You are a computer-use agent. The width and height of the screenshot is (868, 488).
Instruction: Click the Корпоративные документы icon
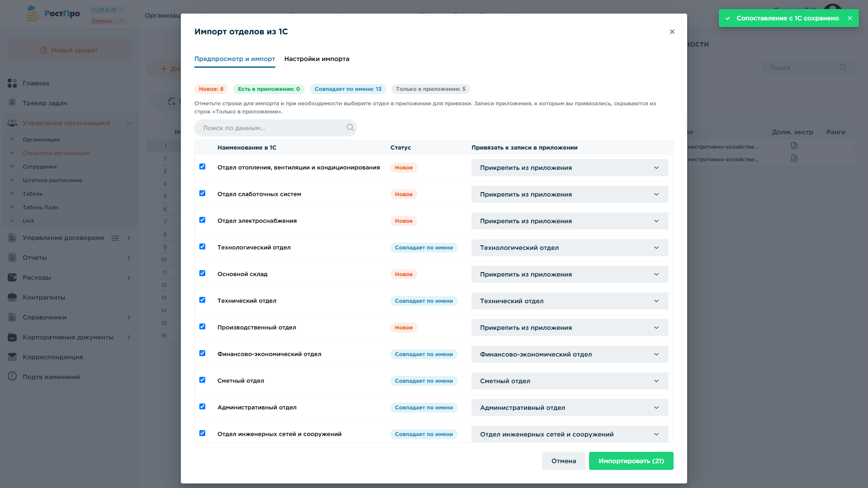(12, 337)
